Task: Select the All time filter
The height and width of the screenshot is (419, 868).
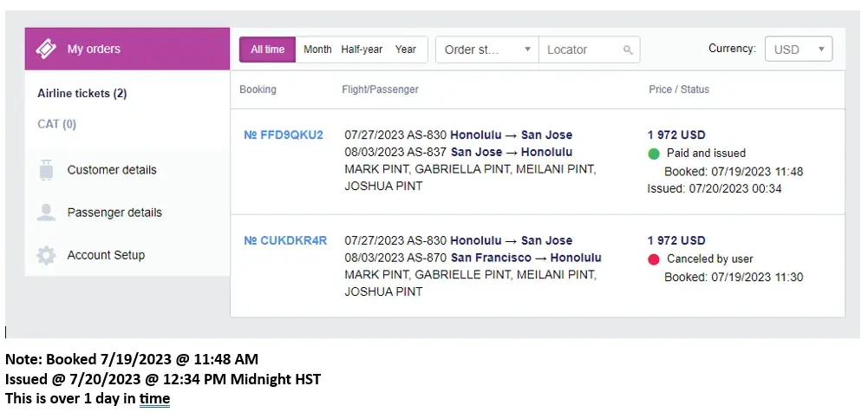Action: coord(267,49)
